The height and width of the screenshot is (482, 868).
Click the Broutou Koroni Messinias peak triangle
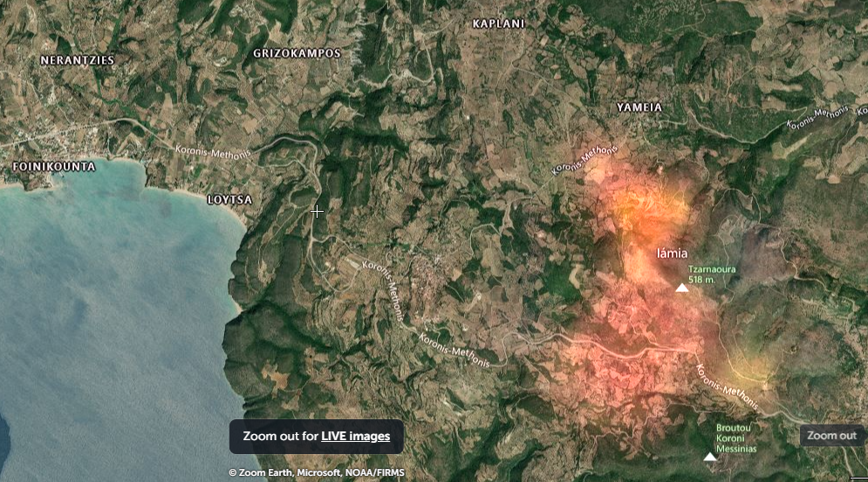[x=710, y=457]
